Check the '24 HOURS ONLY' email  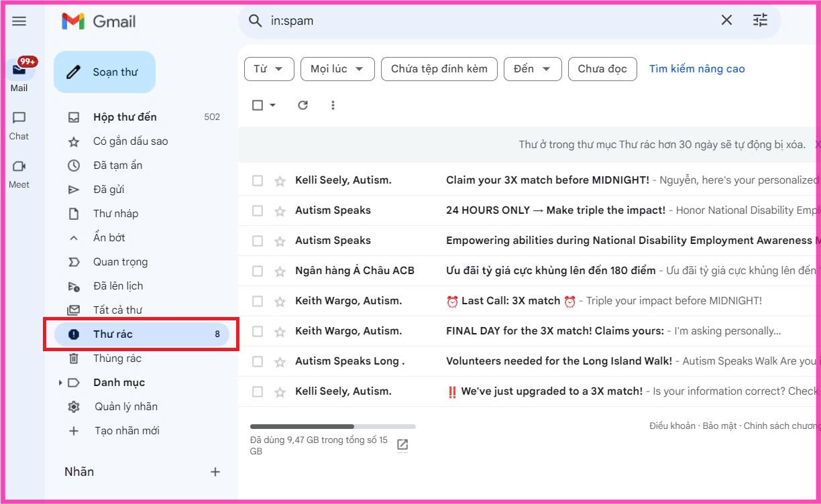click(258, 211)
